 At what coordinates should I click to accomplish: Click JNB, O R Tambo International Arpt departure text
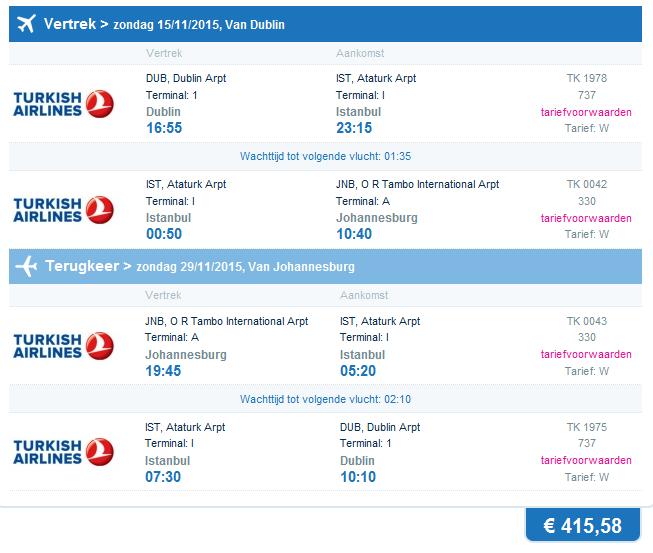click(227, 321)
